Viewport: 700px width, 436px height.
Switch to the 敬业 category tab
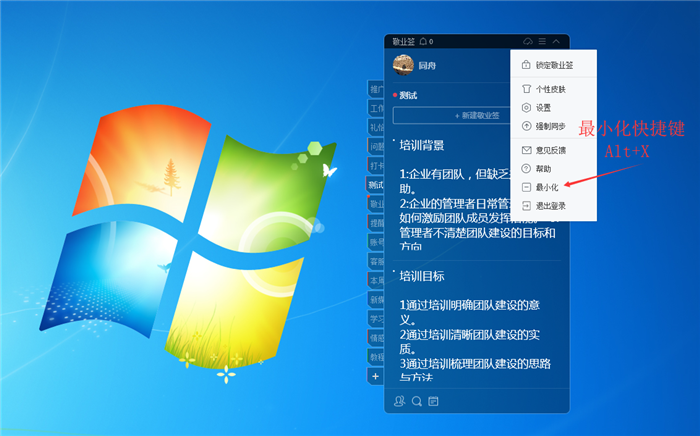376,204
